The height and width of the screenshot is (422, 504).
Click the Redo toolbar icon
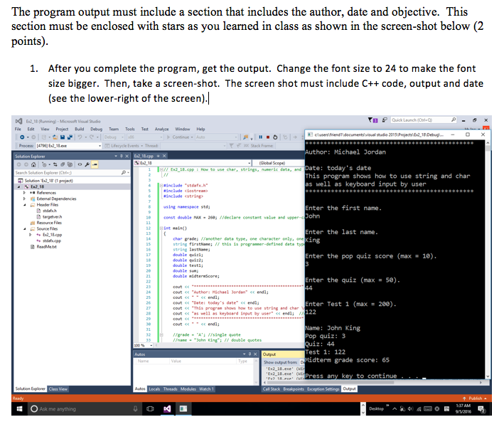(92, 137)
